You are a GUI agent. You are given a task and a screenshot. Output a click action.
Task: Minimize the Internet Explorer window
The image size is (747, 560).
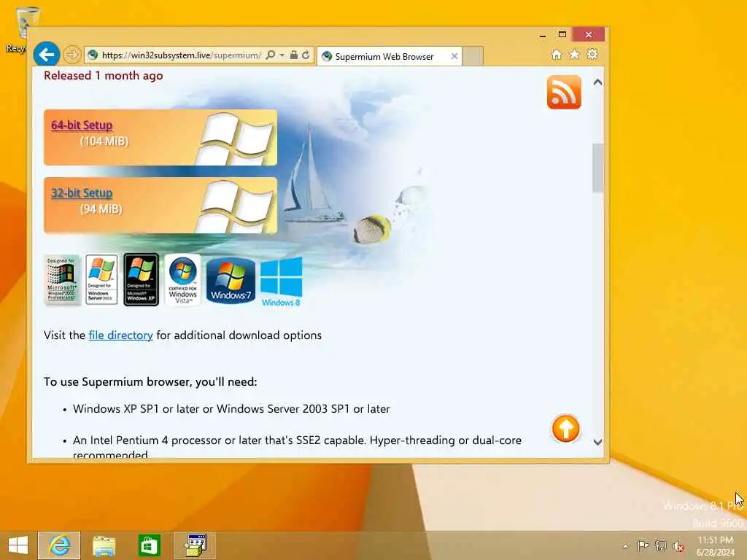[x=543, y=35]
